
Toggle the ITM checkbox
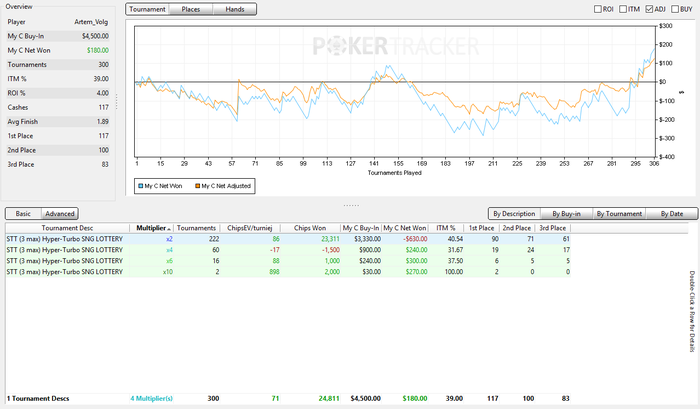pos(623,9)
